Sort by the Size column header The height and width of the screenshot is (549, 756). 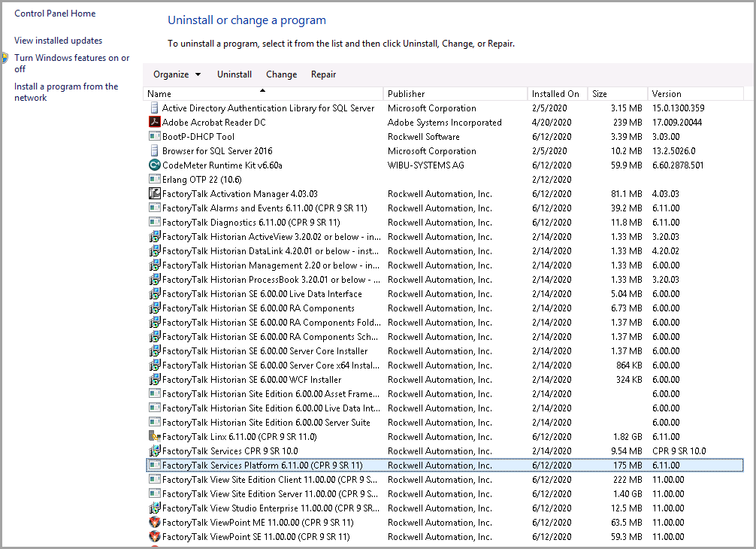618,93
